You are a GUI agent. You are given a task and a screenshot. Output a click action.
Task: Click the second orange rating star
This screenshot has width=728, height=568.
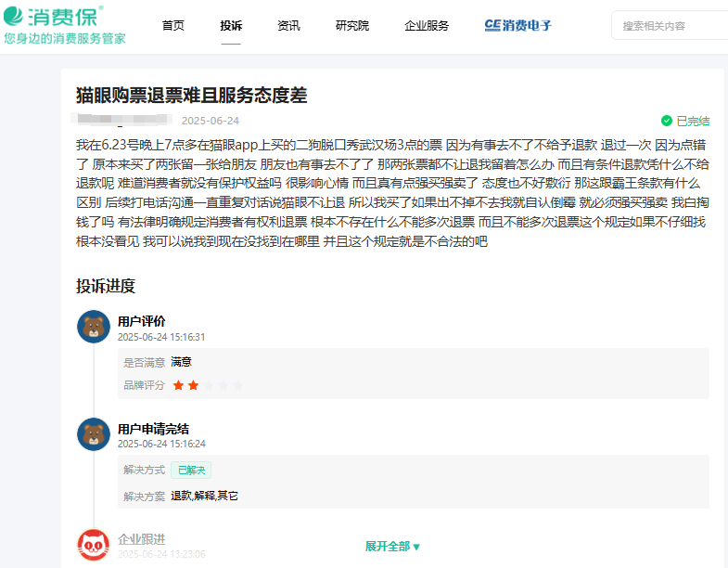coord(193,385)
